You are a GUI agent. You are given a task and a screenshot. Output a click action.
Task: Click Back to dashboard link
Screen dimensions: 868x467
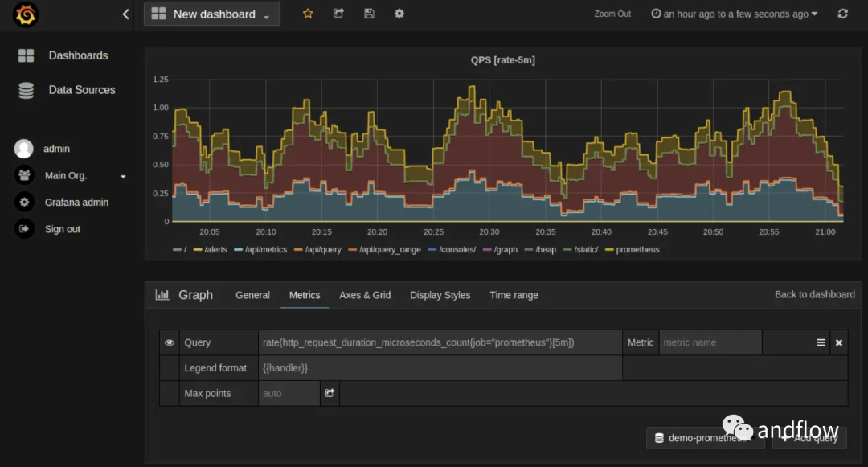814,294
